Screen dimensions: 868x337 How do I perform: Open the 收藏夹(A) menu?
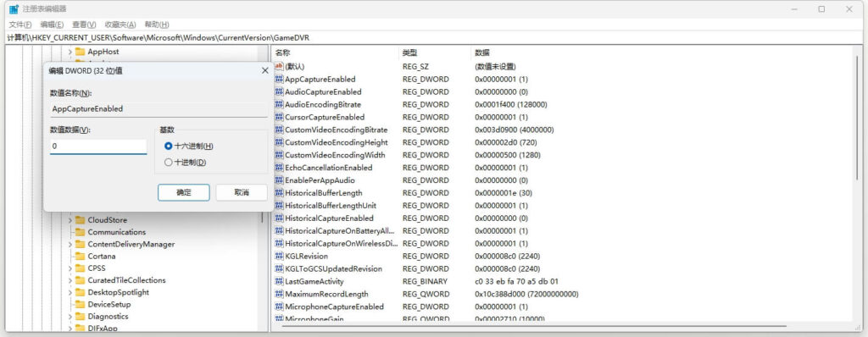[x=120, y=25]
